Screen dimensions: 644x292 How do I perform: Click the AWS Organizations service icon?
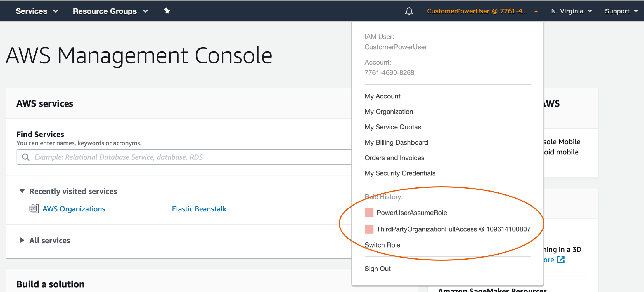click(34, 208)
